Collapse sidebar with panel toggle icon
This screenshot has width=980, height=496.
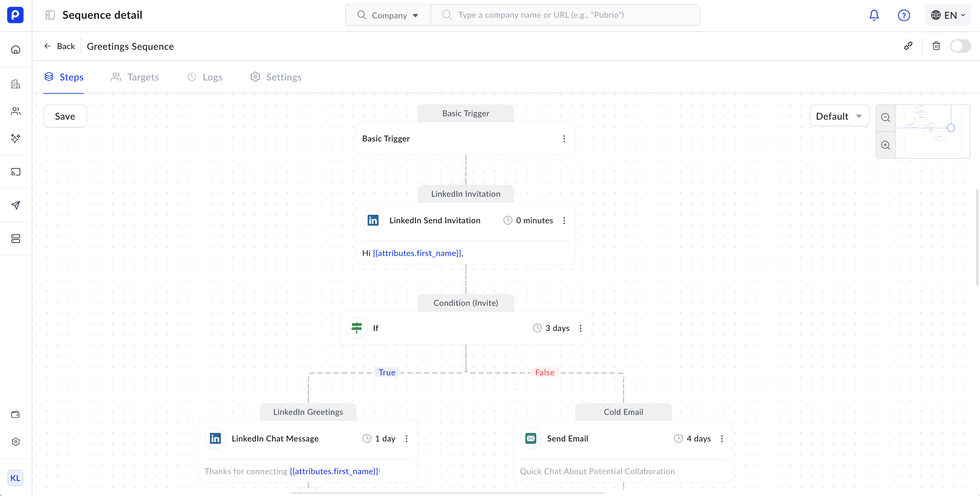tap(50, 15)
